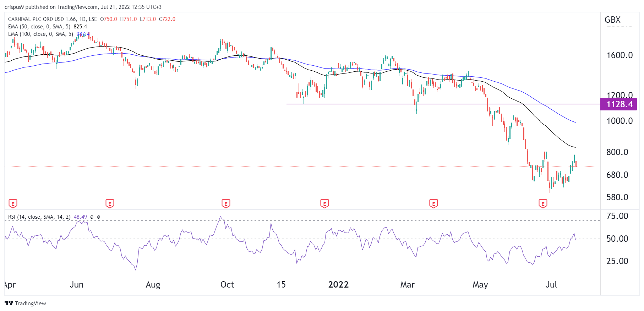Click the May label on time axis
Screen dimensions: 644x311
(480, 285)
